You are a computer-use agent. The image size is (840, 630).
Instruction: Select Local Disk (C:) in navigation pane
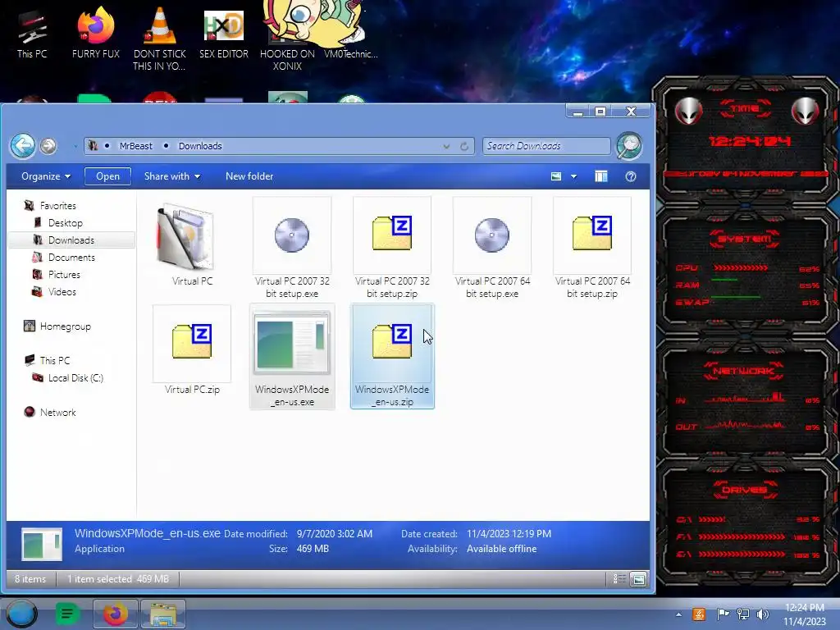tap(75, 377)
